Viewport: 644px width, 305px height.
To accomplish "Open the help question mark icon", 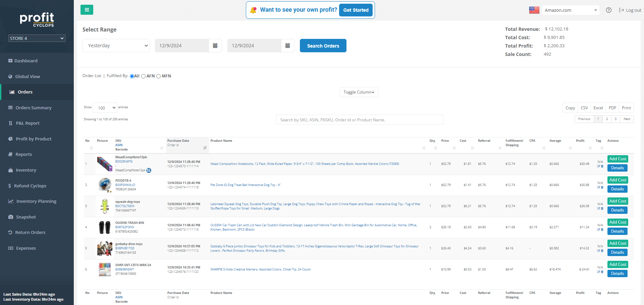I will pyautogui.click(x=609, y=10).
